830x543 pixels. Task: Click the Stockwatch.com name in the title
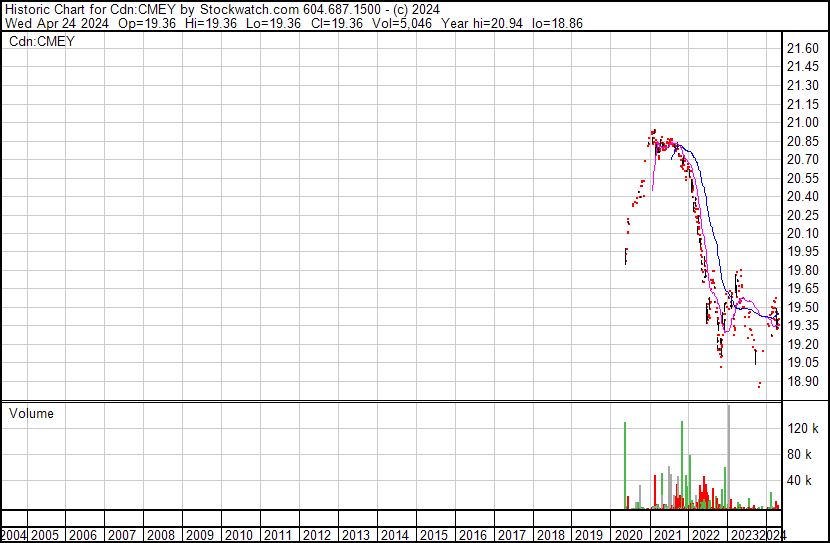pos(249,10)
